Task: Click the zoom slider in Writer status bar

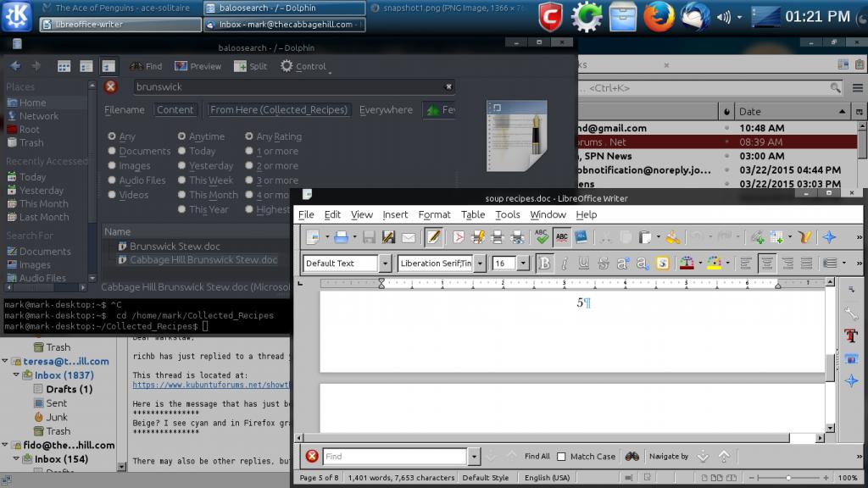Action: 787,478
